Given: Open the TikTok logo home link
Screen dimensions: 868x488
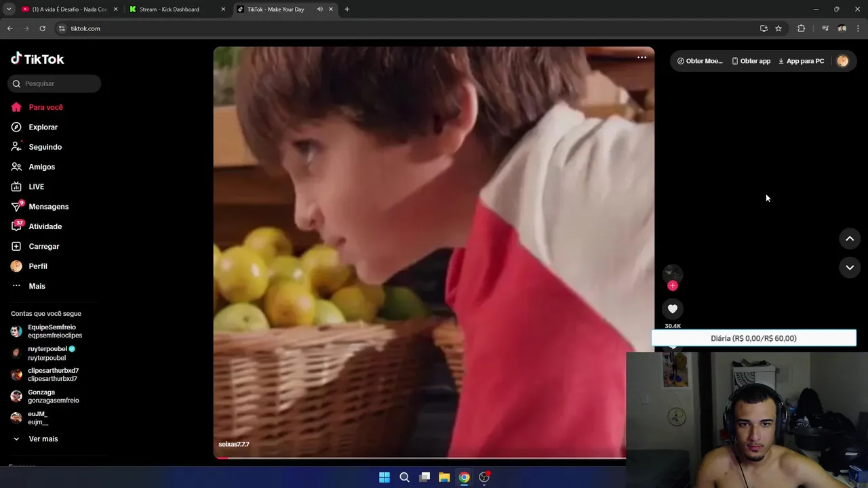Looking at the screenshot, I should coord(37,59).
